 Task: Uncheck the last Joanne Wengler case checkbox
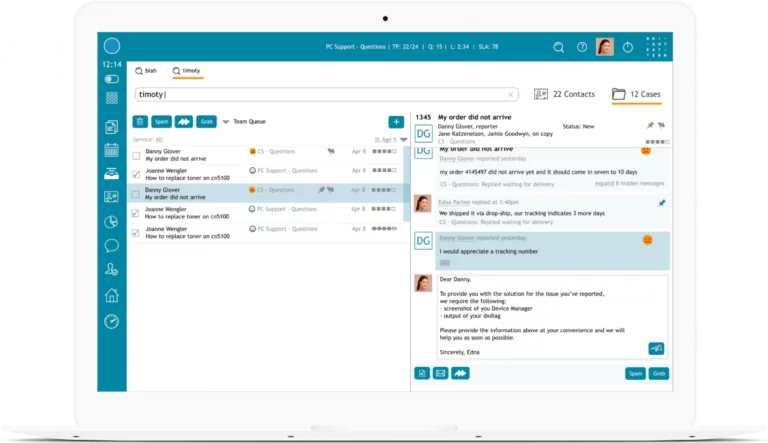click(x=136, y=233)
